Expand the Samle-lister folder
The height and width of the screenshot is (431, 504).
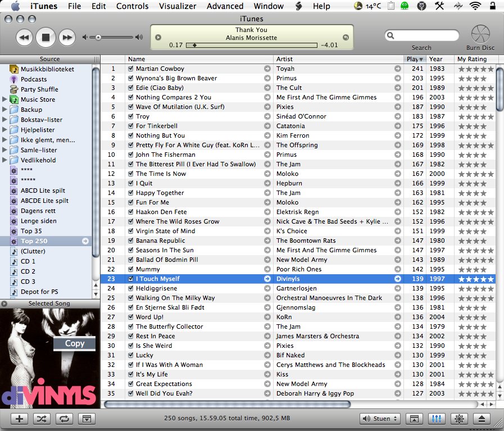4,150
